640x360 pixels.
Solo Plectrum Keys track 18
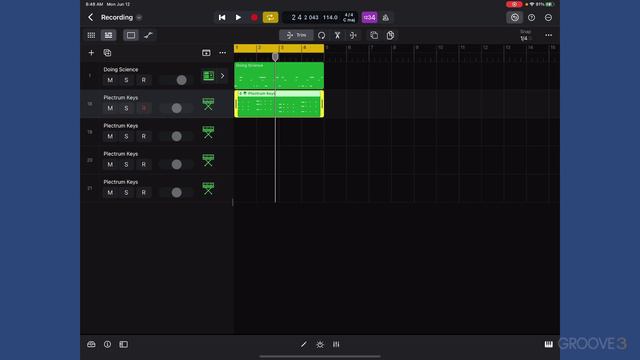pyautogui.click(x=126, y=108)
